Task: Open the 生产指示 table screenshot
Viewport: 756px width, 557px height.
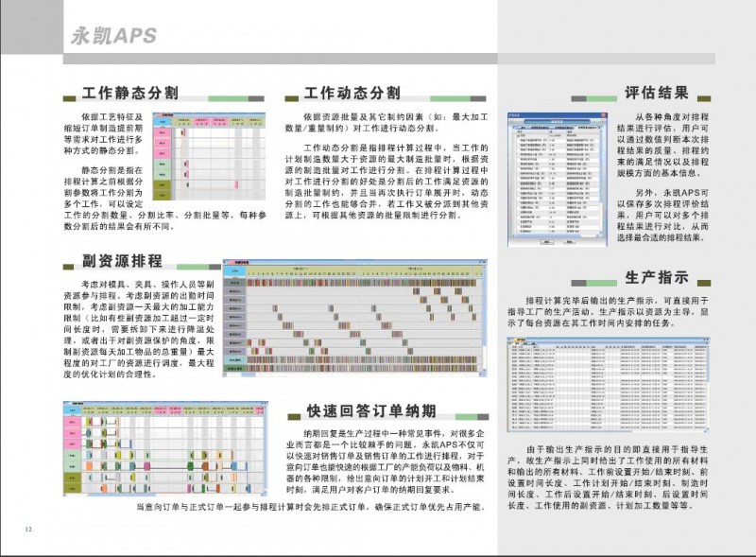Action: click(x=608, y=385)
